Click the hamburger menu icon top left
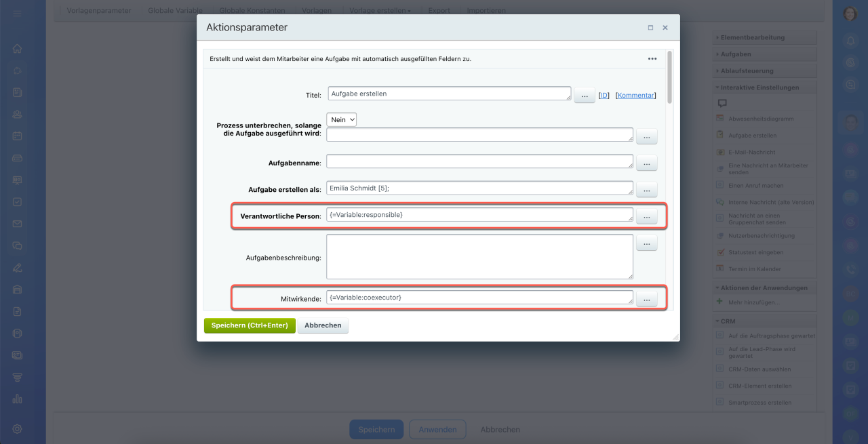The width and height of the screenshot is (868, 444). (x=18, y=14)
